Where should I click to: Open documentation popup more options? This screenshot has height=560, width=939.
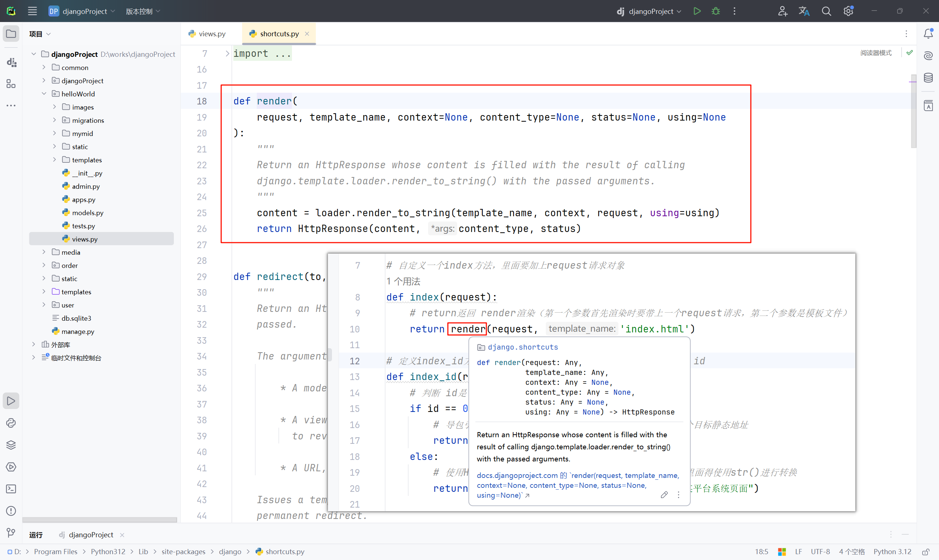point(679,494)
